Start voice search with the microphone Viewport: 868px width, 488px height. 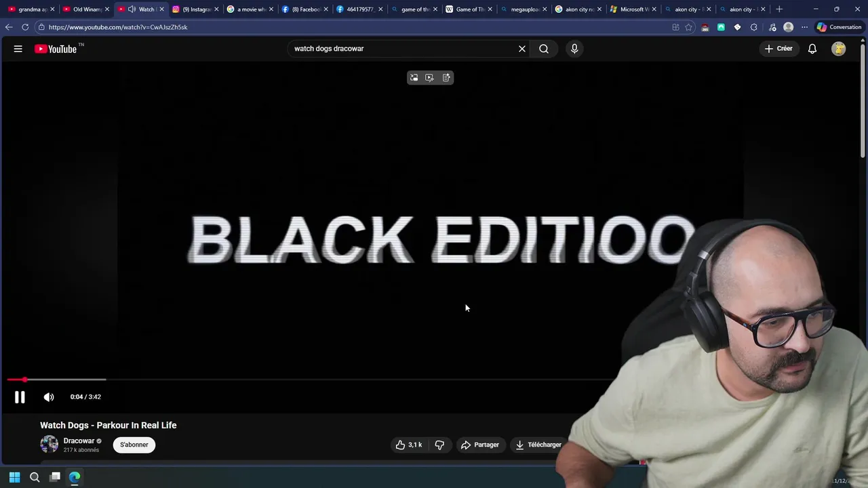(x=574, y=49)
